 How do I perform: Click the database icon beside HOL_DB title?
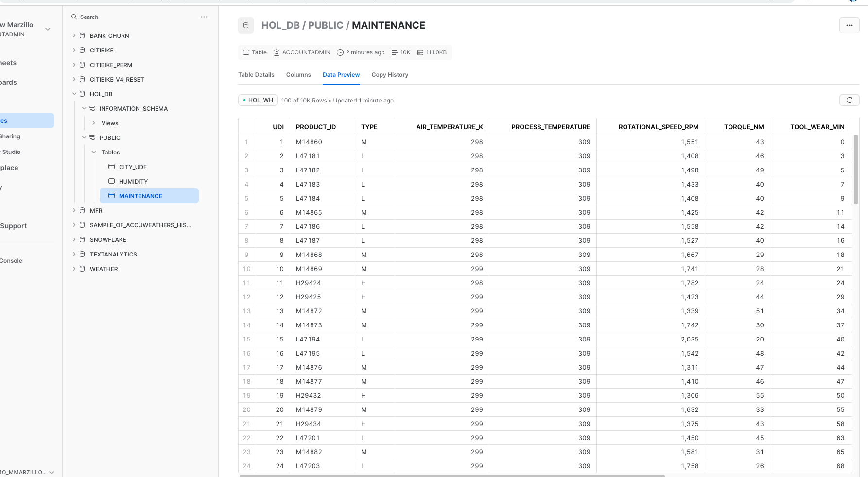pos(246,25)
